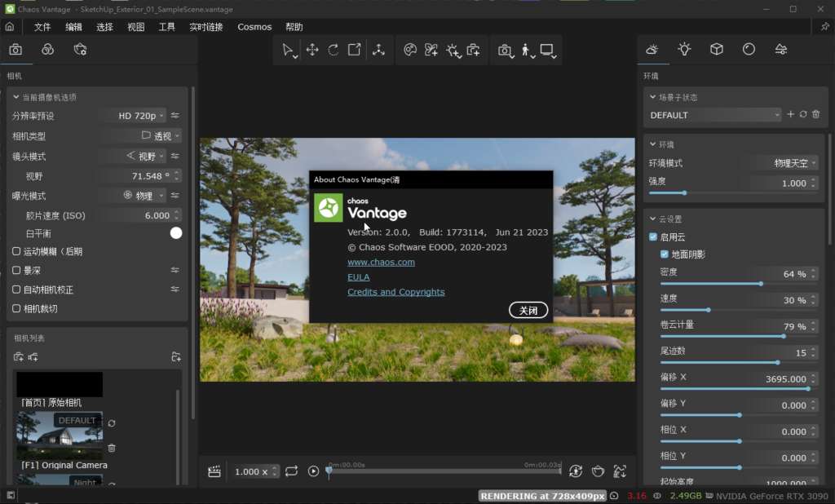Enable camera clipping checkbox
Screen dimensions: 835x504
tap(16, 308)
